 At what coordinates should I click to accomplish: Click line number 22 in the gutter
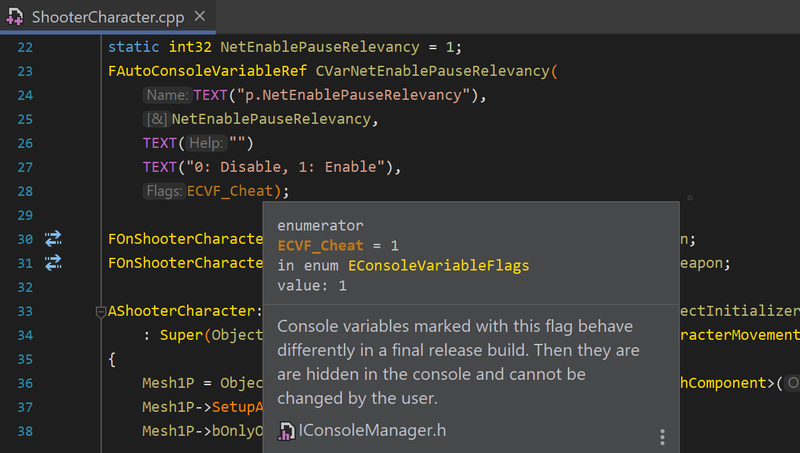25,47
